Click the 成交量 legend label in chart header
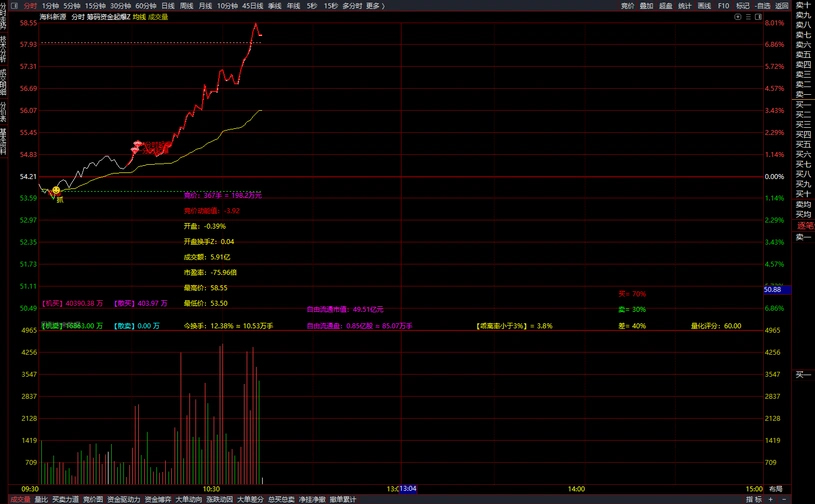 tap(158, 17)
